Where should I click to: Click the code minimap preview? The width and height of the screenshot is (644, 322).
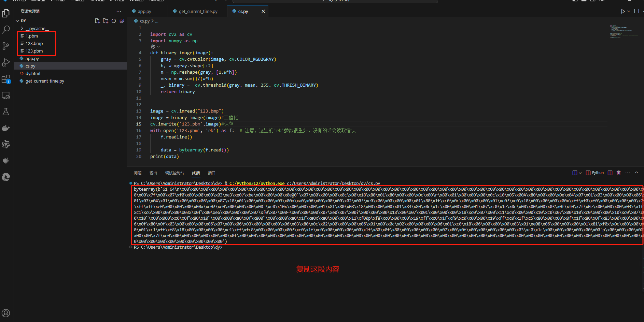coord(624,31)
